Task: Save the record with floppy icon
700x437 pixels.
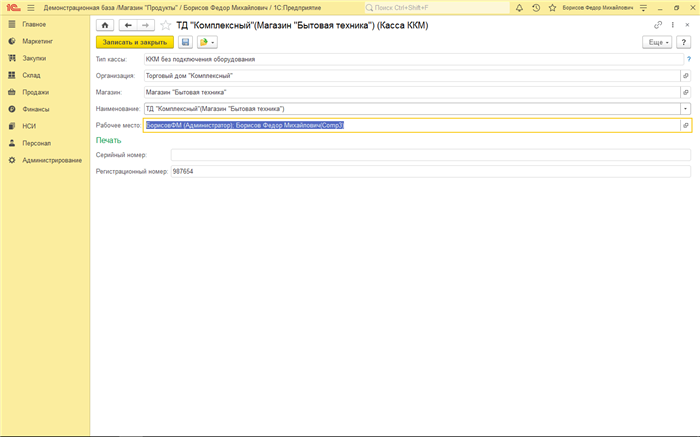Action: tap(186, 42)
